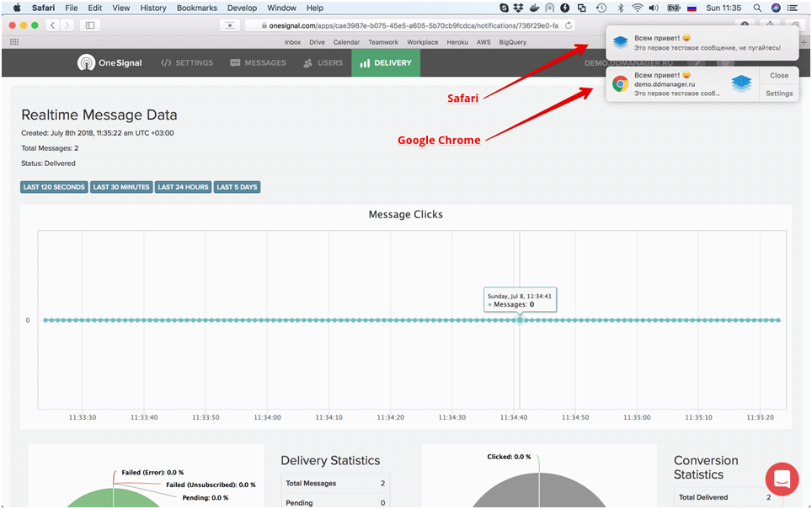
Task: Open the Intercom chat bubble
Action: point(782,479)
